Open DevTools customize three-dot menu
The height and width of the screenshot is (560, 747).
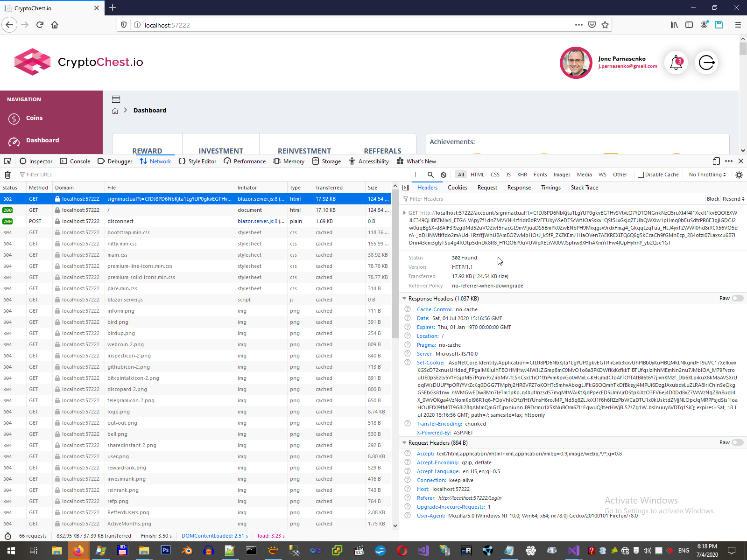(729, 161)
